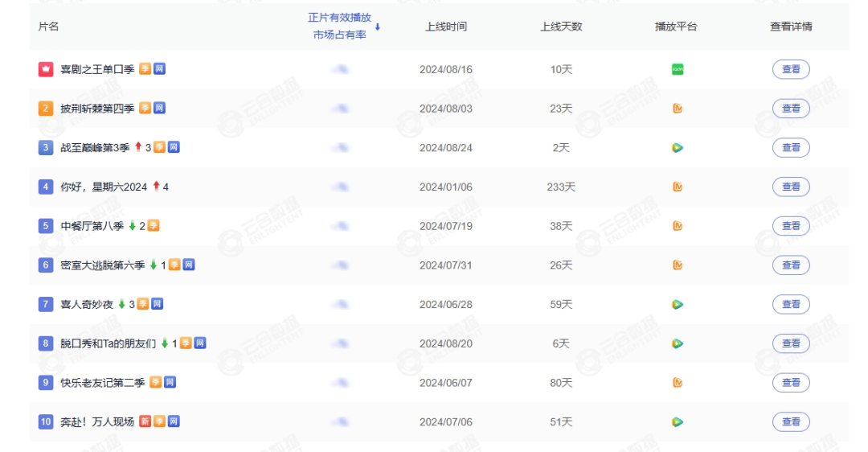Click the blurred market share value for 喜剧之王单口季
868x452 pixels.
(x=339, y=70)
